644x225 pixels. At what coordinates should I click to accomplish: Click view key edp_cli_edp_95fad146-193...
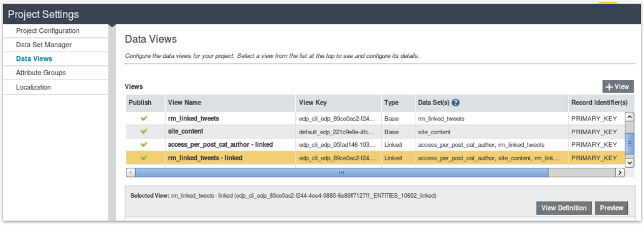tap(337, 145)
